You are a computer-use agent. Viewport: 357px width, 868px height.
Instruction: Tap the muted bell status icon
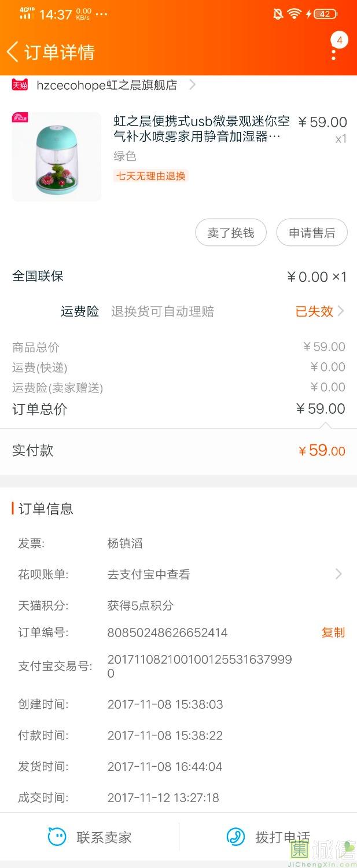[278, 14]
